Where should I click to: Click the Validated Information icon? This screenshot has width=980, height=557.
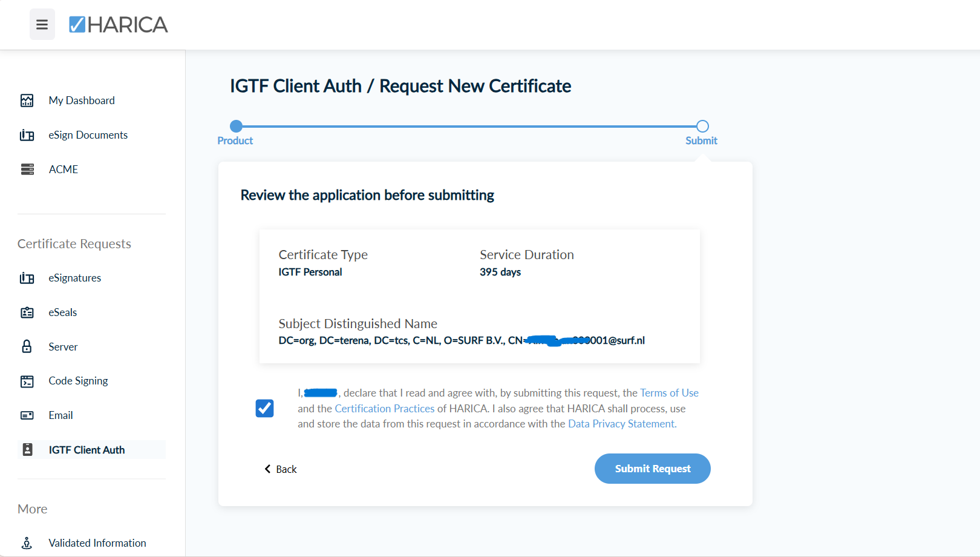[27, 543]
